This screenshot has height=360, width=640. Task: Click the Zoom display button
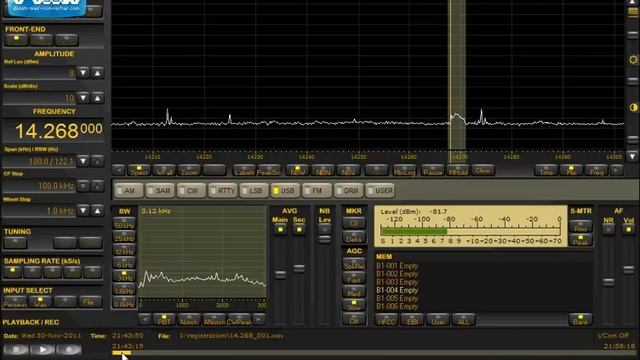coord(189,170)
